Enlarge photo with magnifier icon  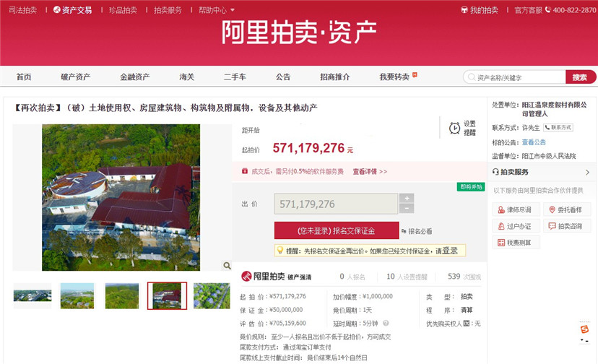click(x=227, y=266)
